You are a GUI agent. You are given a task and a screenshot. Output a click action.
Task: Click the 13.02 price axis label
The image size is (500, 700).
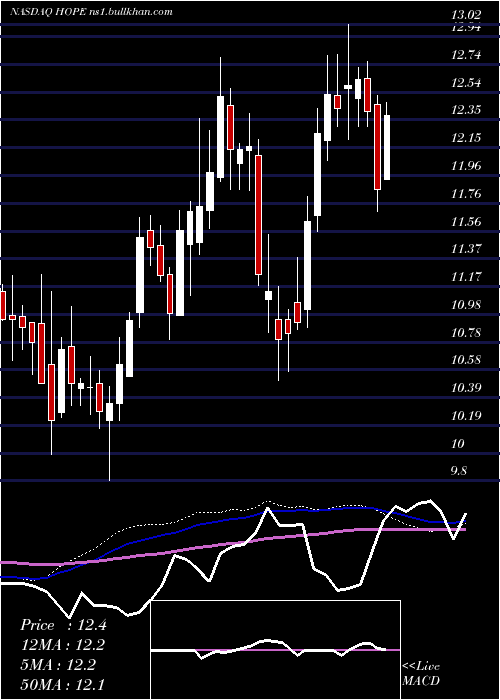[x=467, y=16]
